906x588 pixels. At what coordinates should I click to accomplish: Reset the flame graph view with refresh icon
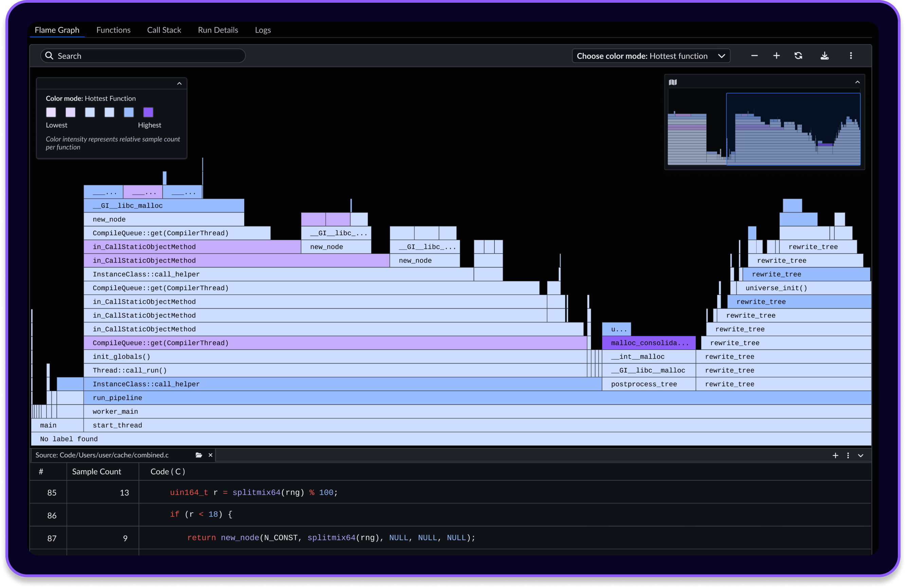799,56
